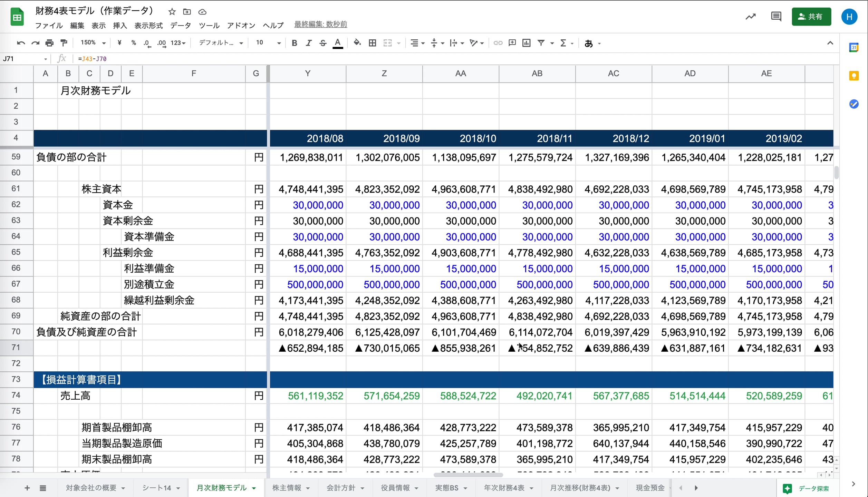This screenshot has height=497, width=868.
Task: Open the fill color bucket tool
Action: tap(357, 43)
